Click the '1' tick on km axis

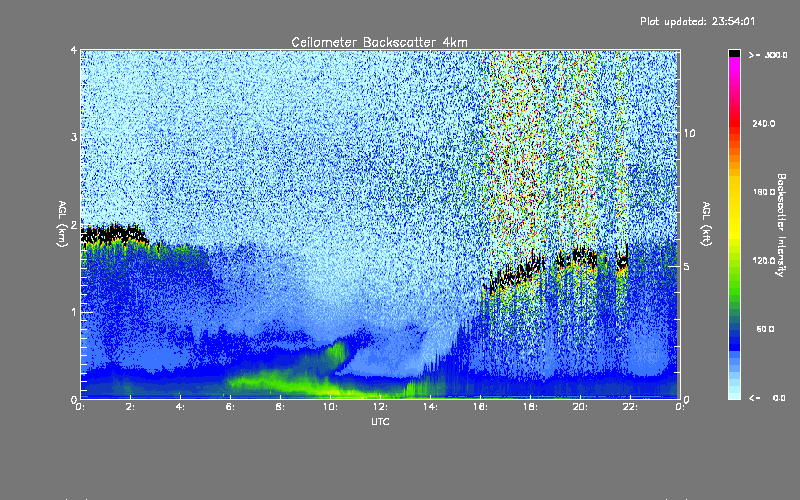tap(74, 312)
